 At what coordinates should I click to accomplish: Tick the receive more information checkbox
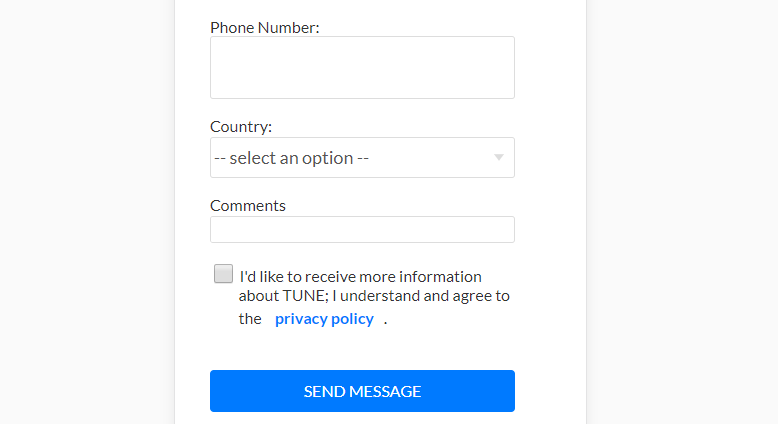[223, 274]
